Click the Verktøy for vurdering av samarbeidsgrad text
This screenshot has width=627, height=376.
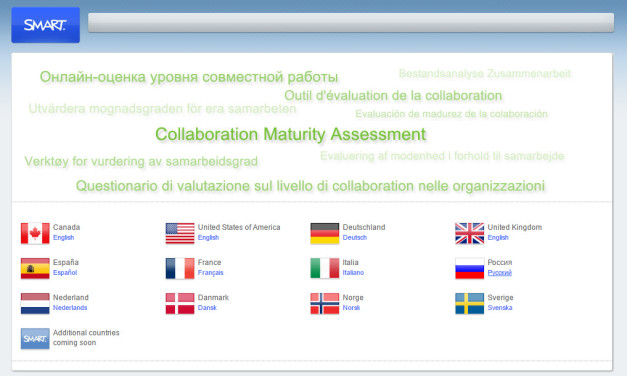click(141, 162)
